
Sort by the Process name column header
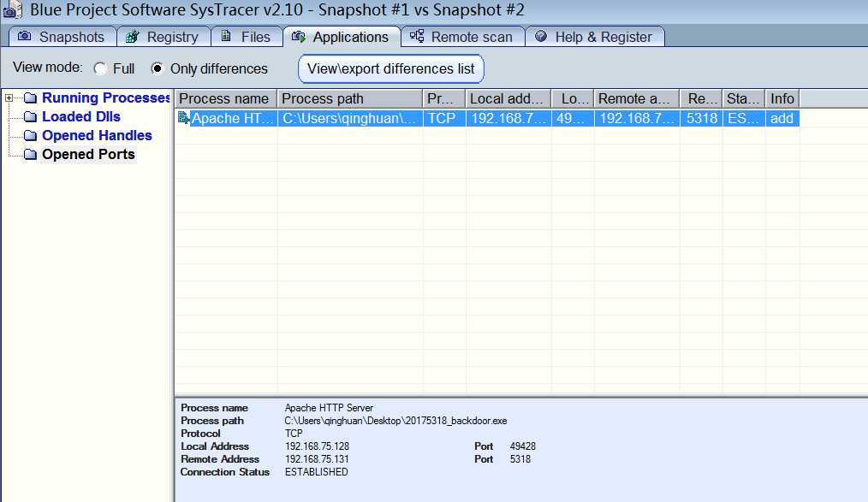pyautogui.click(x=226, y=98)
